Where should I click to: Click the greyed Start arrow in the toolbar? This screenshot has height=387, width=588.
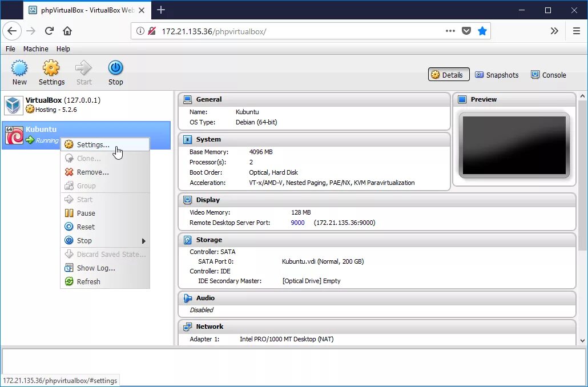click(83, 68)
